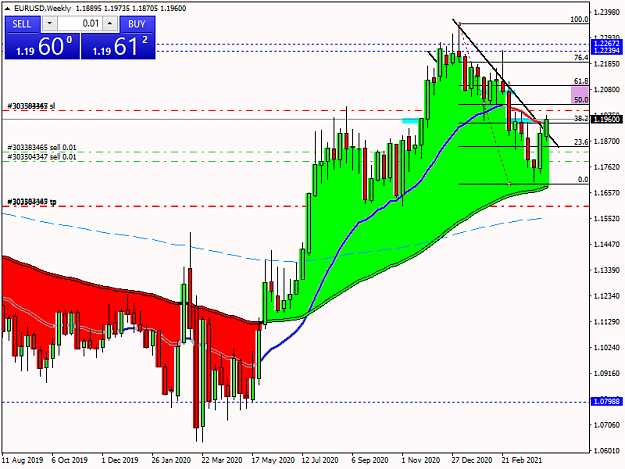Select the Fibonacci 76.4 level label
This screenshot has height=469, width=625.
point(581,58)
